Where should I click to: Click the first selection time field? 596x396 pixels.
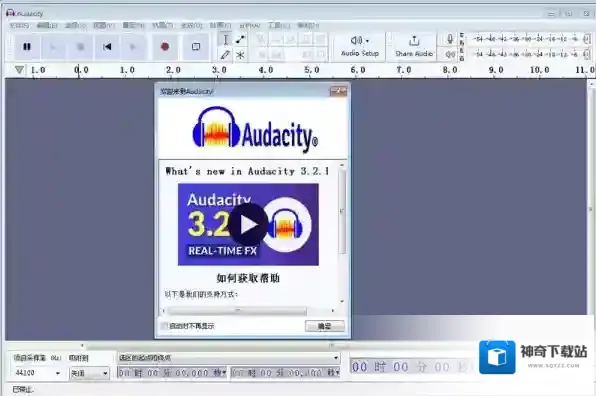pyautogui.click(x=172, y=373)
